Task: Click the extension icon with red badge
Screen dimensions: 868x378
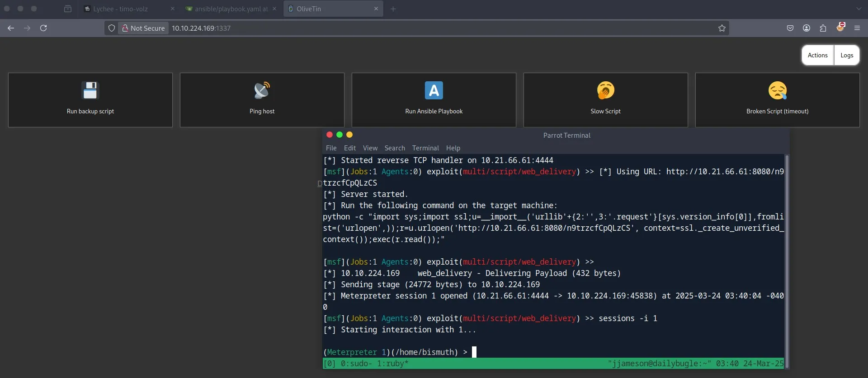Action: pos(840,27)
